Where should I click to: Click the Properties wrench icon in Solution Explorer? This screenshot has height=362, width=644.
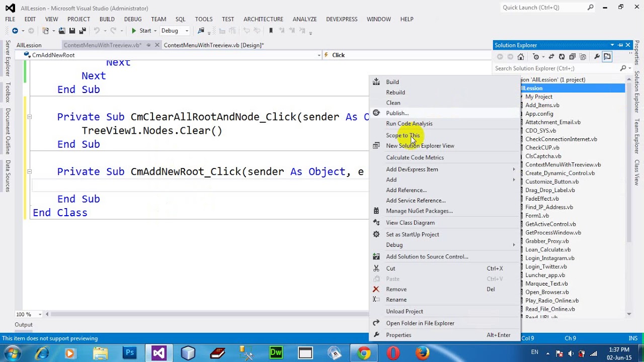point(597,57)
